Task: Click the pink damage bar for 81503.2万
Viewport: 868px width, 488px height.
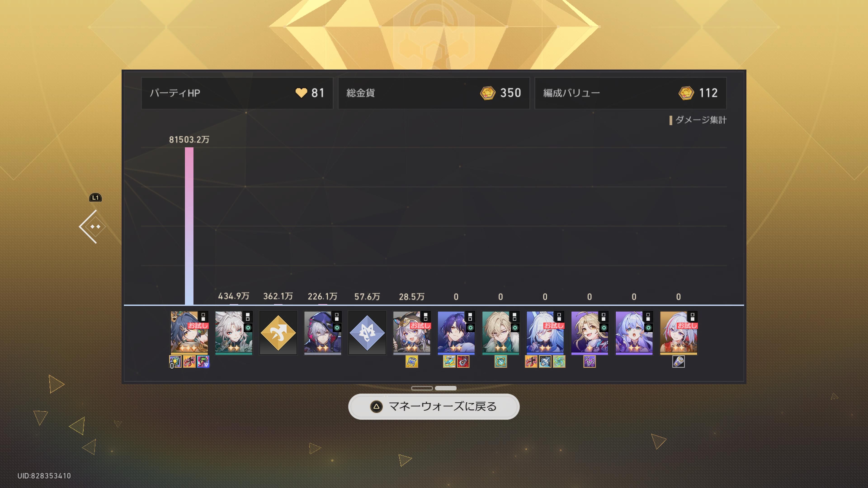Action: pos(189,226)
